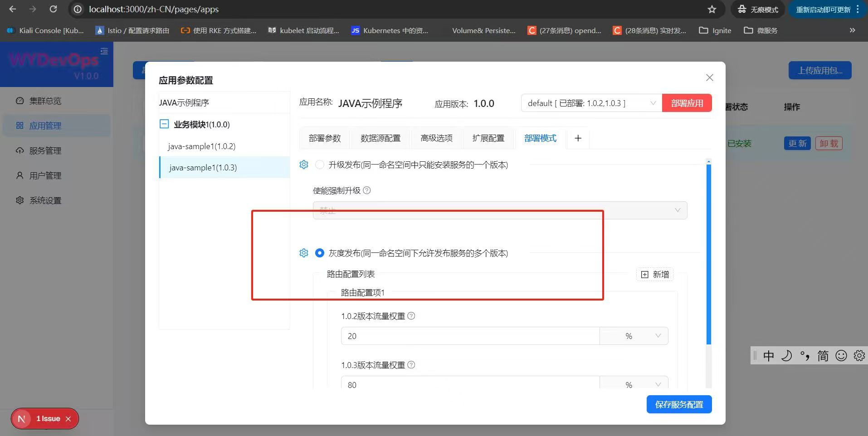Open 系统设置 in sidebar

[57, 200]
